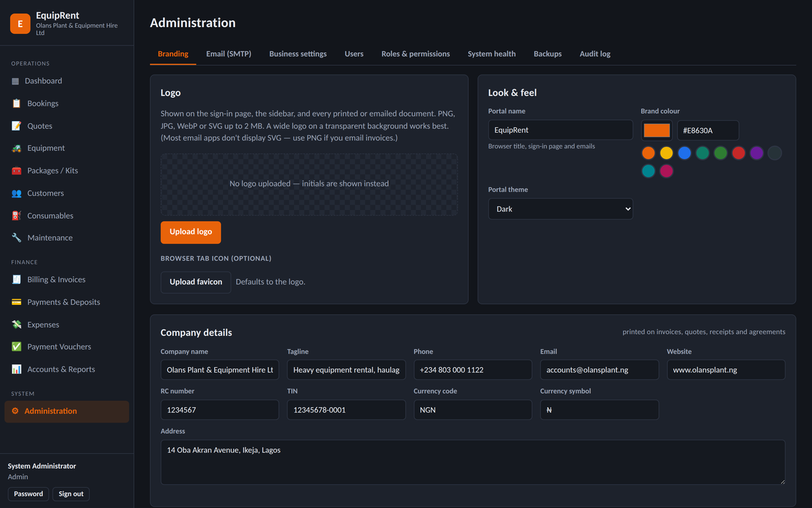
Task: Click the Maintenance wrench icon
Action: [16, 238]
